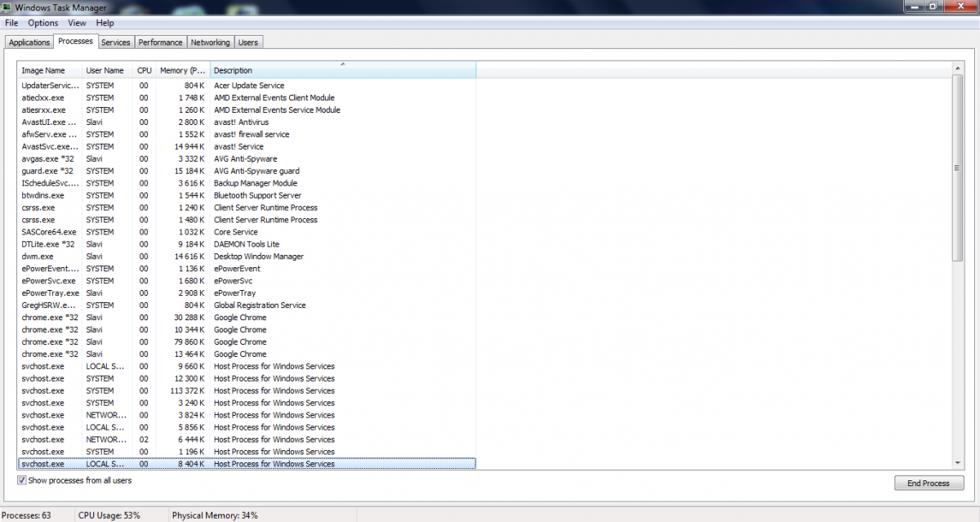Open the Options menu
980x522 pixels.
(43, 23)
